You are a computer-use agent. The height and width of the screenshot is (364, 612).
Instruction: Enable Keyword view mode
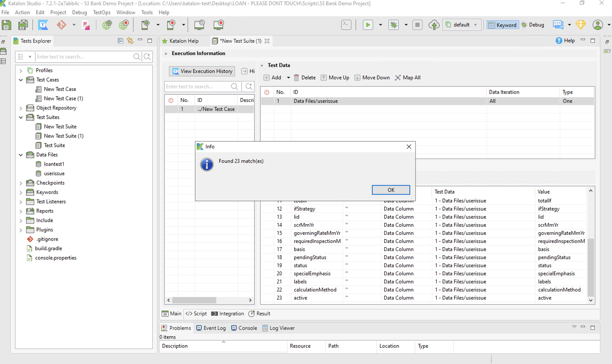click(x=503, y=25)
